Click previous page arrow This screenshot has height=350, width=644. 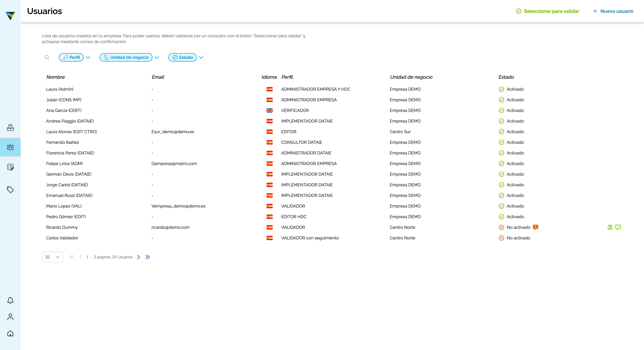80,257
